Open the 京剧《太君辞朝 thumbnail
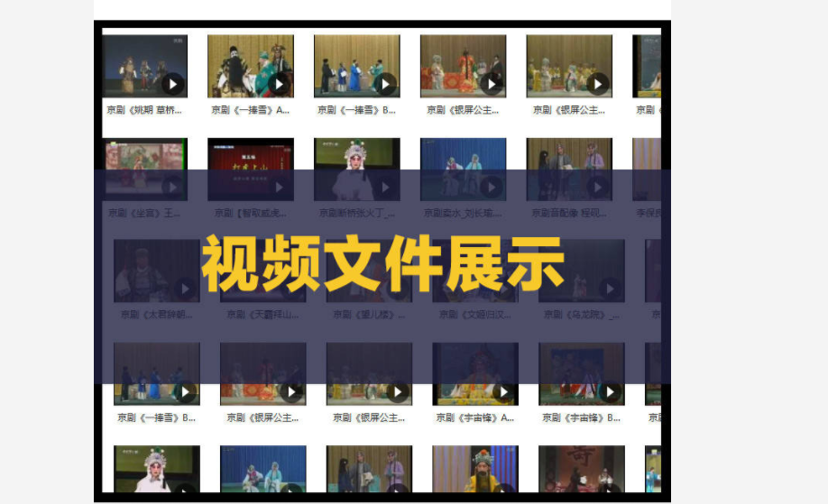Screen dimensions: 828x504 [157, 270]
